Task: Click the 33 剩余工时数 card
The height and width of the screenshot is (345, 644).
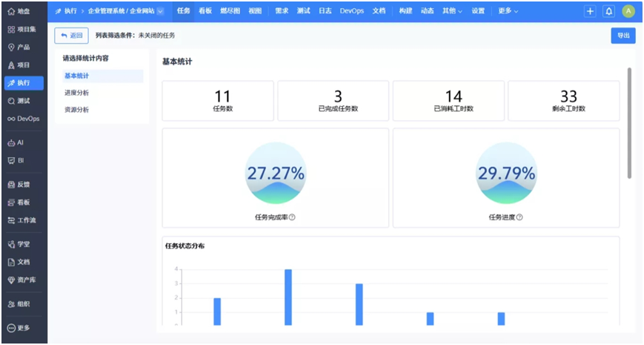Action: tap(564, 101)
